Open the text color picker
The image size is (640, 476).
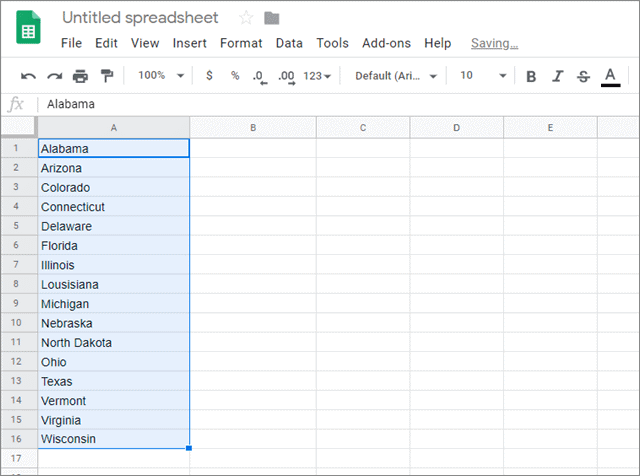(x=610, y=76)
